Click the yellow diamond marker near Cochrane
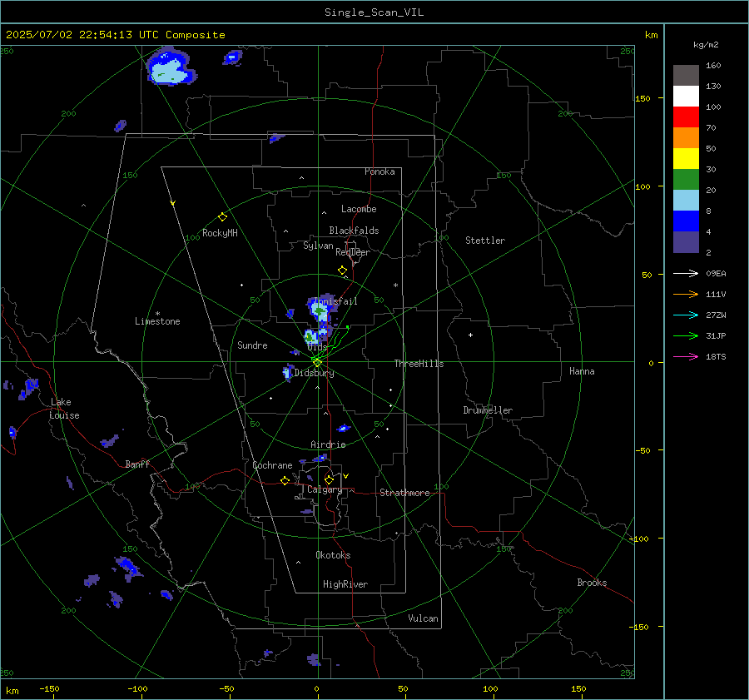The width and height of the screenshot is (749, 700). click(x=285, y=480)
